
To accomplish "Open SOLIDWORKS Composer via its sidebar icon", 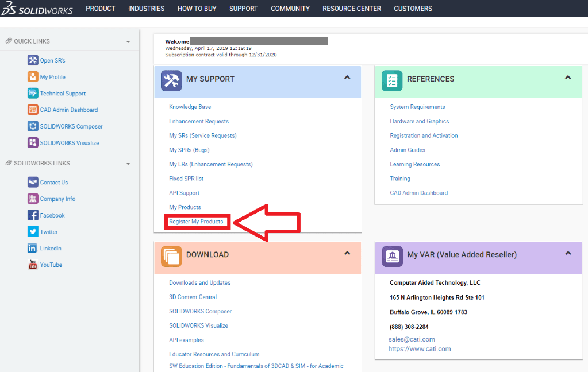I will [x=33, y=126].
